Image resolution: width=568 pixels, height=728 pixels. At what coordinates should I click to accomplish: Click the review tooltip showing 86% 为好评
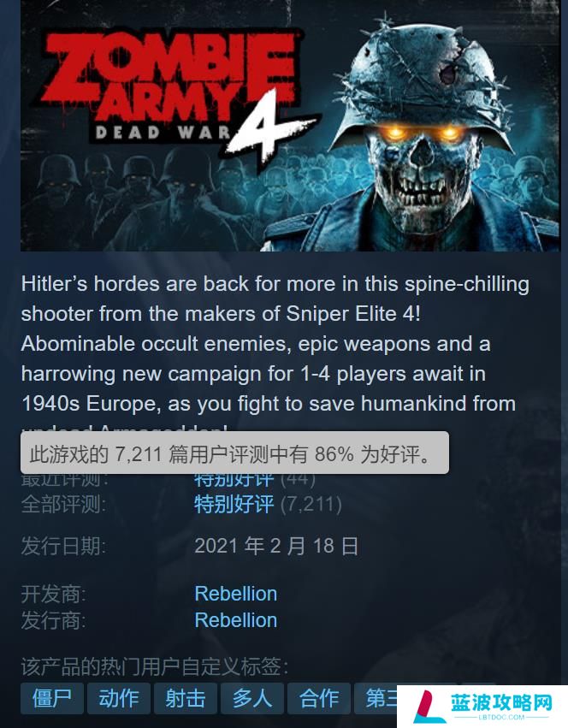pyautogui.click(x=234, y=453)
